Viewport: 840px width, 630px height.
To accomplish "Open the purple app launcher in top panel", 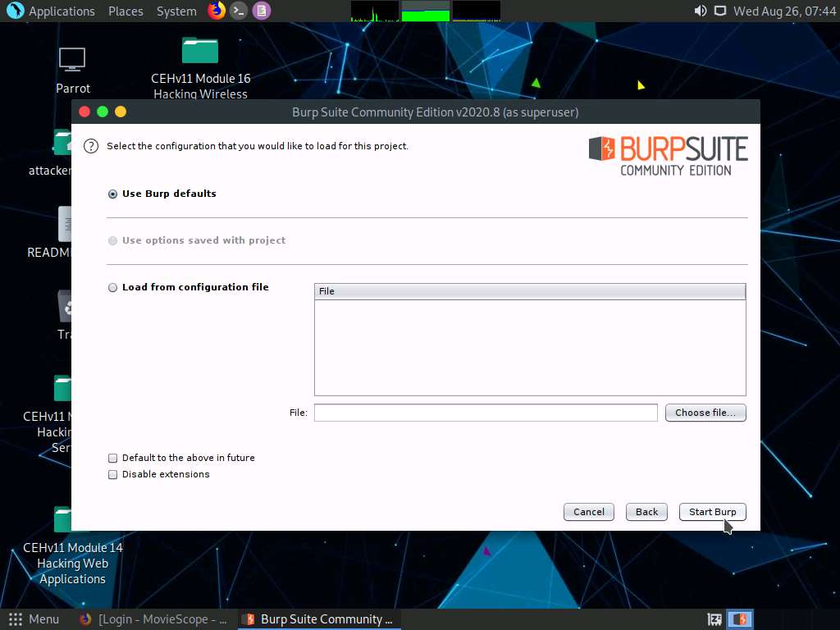I will pos(260,11).
